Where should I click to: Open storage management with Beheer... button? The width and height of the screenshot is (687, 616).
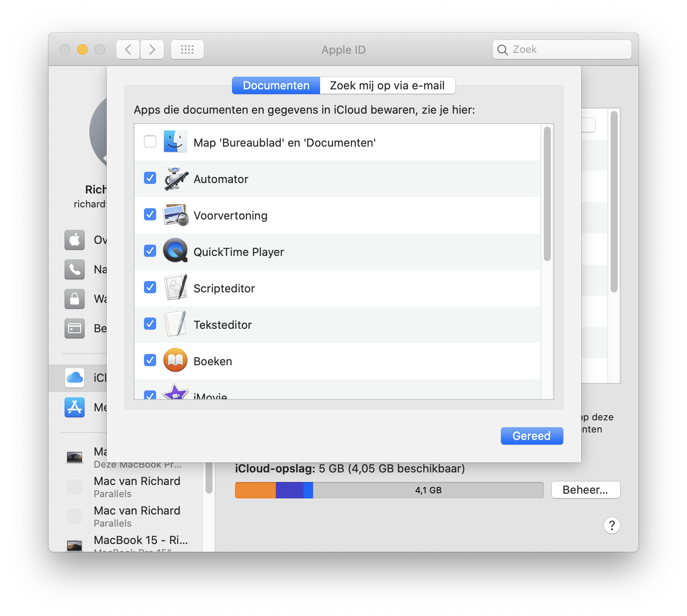(586, 490)
